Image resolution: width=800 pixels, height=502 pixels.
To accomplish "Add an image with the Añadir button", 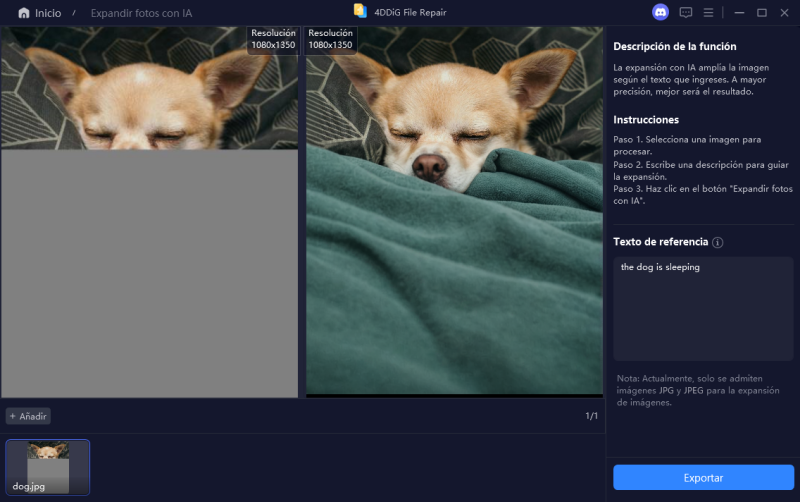I will click(28, 416).
